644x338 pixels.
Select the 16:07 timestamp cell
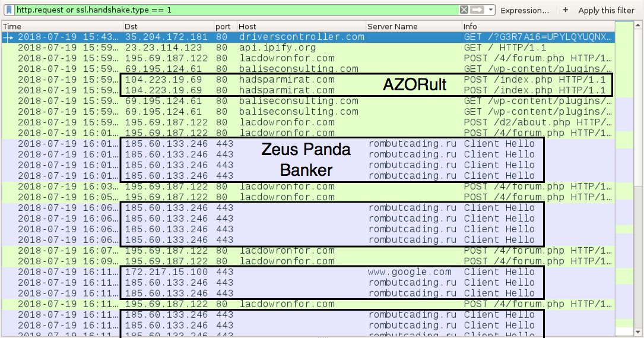[x=68, y=251]
